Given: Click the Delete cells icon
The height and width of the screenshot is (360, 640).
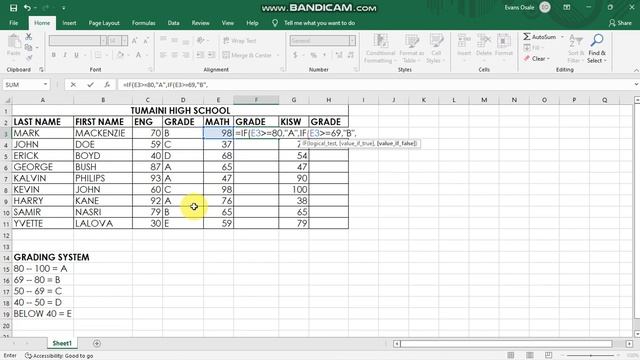Looking at the screenshot, I should coord(484,41).
